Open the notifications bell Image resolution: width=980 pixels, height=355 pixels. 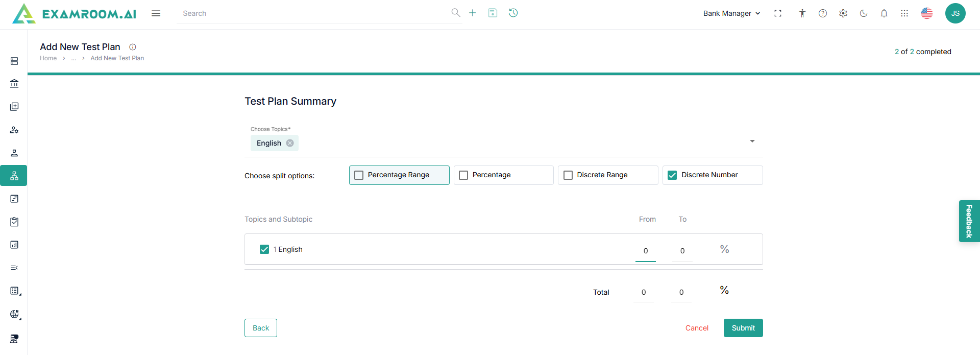[x=884, y=13]
